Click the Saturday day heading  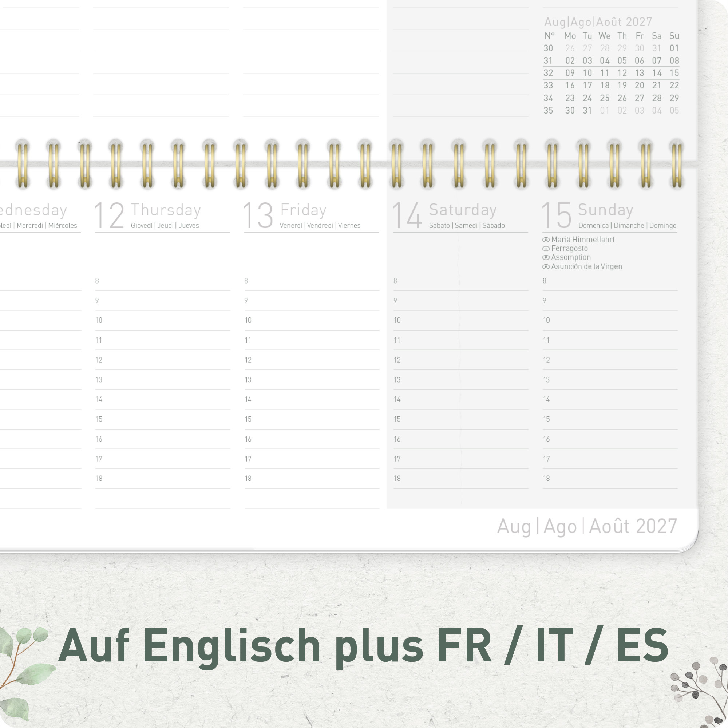pos(463,210)
